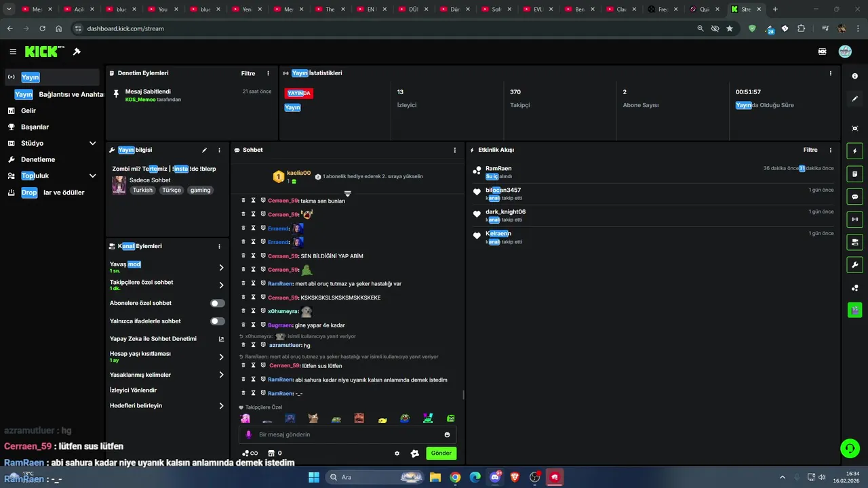
Task: Click the three-dots cluster icon in right sidebar
Action: 854,288
